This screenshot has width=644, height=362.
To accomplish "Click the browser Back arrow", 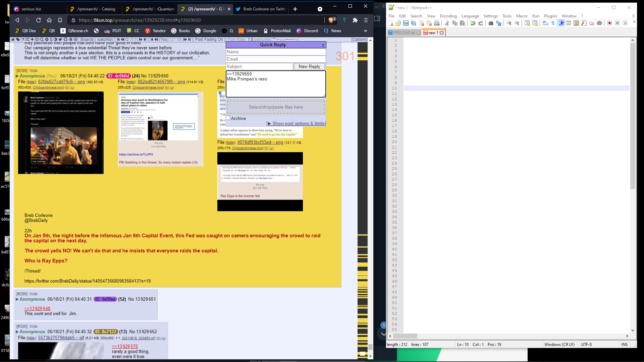I will coord(17,20).
